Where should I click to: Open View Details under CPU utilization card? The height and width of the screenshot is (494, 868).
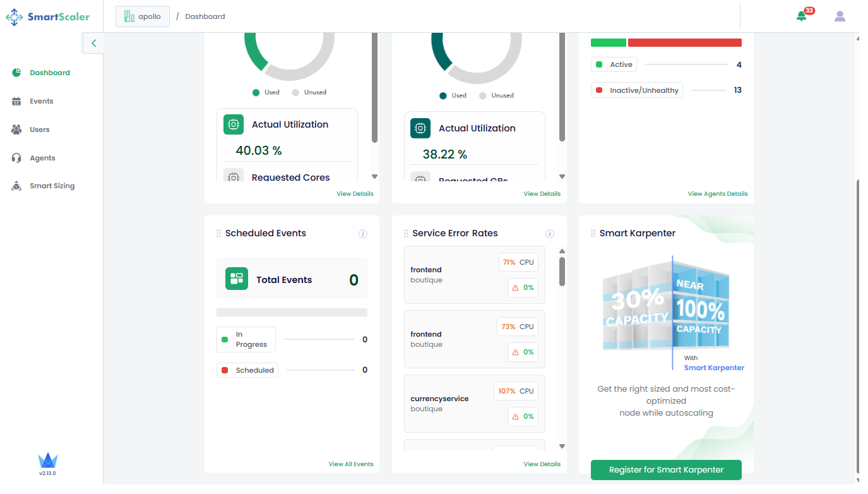(355, 194)
